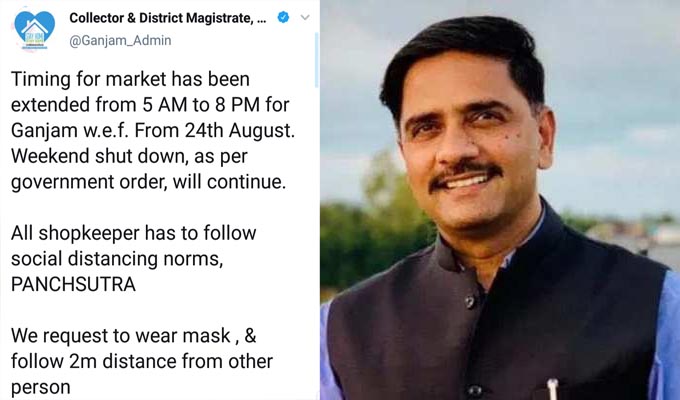Click 'follow 2m distance from other' line

[142, 361]
